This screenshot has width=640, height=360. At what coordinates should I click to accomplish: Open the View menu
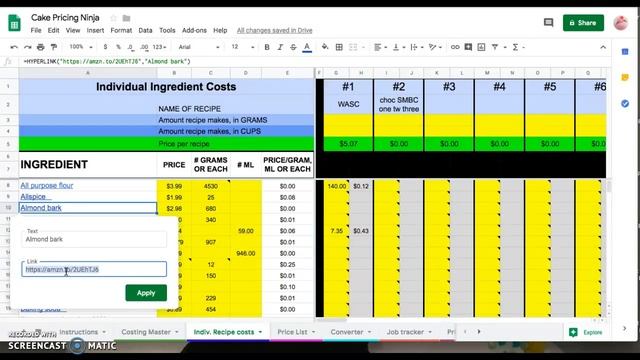point(73,30)
